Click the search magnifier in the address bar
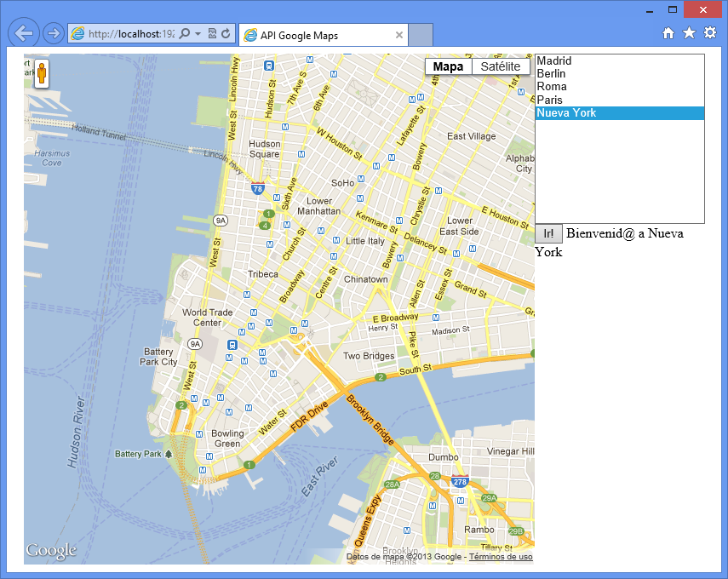This screenshot has height=579, width=728. click(x=185, y=33)
